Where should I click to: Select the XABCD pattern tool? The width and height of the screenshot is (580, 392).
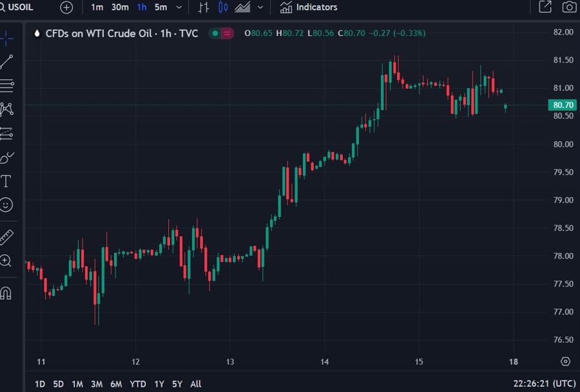pos(6,109)
